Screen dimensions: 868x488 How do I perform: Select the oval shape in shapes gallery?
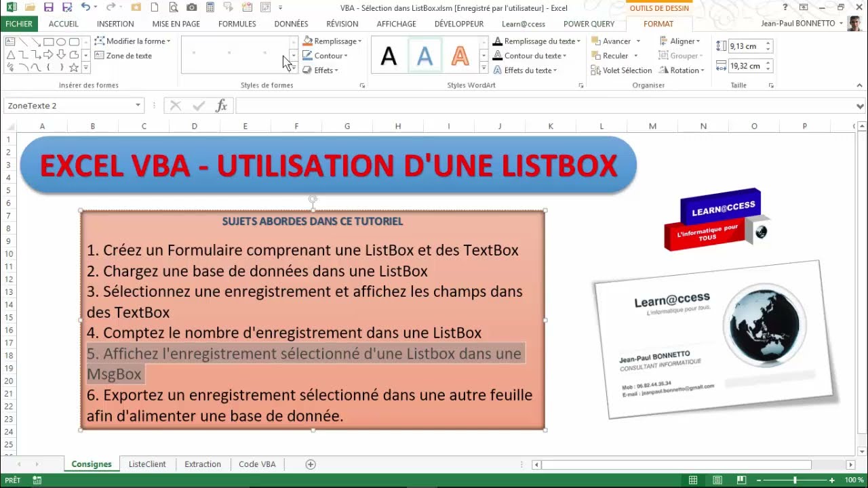pos(61,42)
